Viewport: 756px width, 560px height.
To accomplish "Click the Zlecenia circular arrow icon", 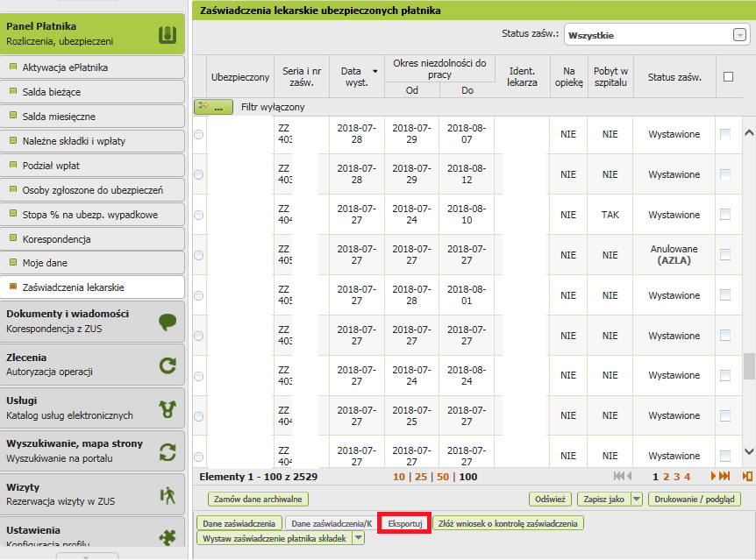I will 168,365.
